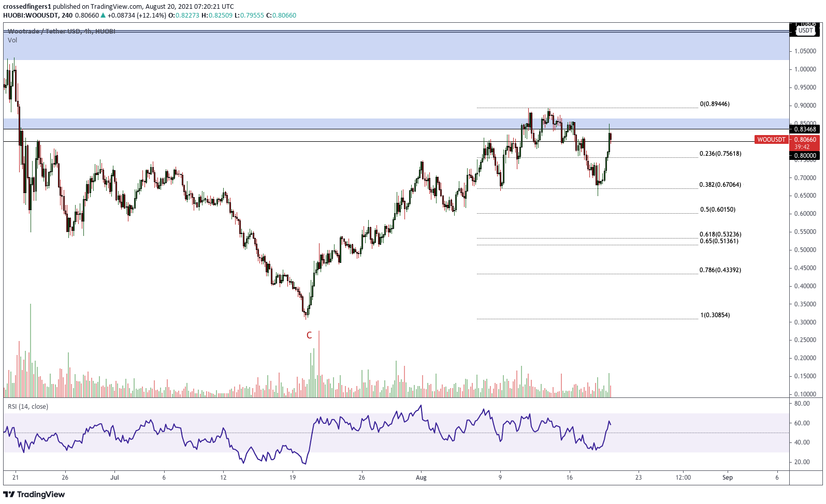The image size is (826, 504).
Task: Select the 0.5(0.60150) Fibonacci level label
Action: coord(718,210)
